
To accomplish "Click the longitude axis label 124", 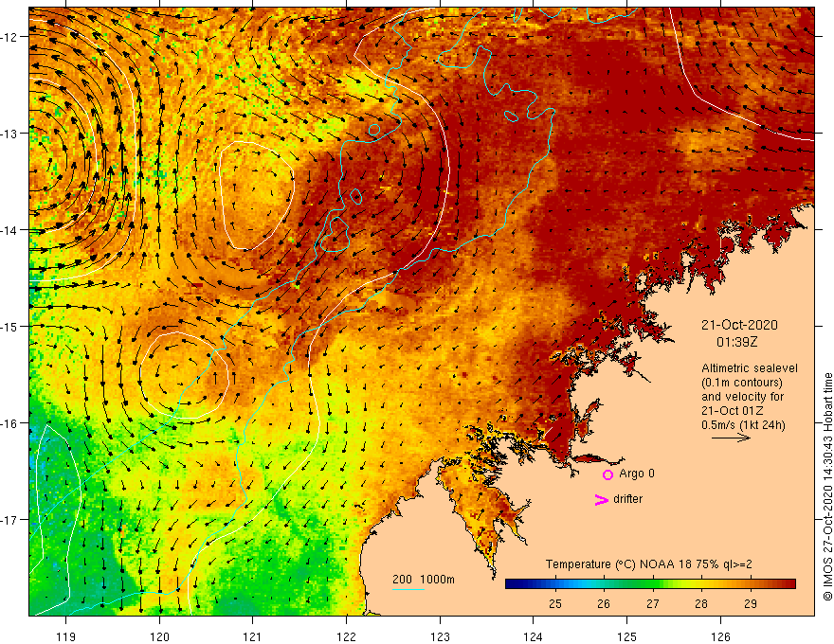I will [x=534, y=636].
